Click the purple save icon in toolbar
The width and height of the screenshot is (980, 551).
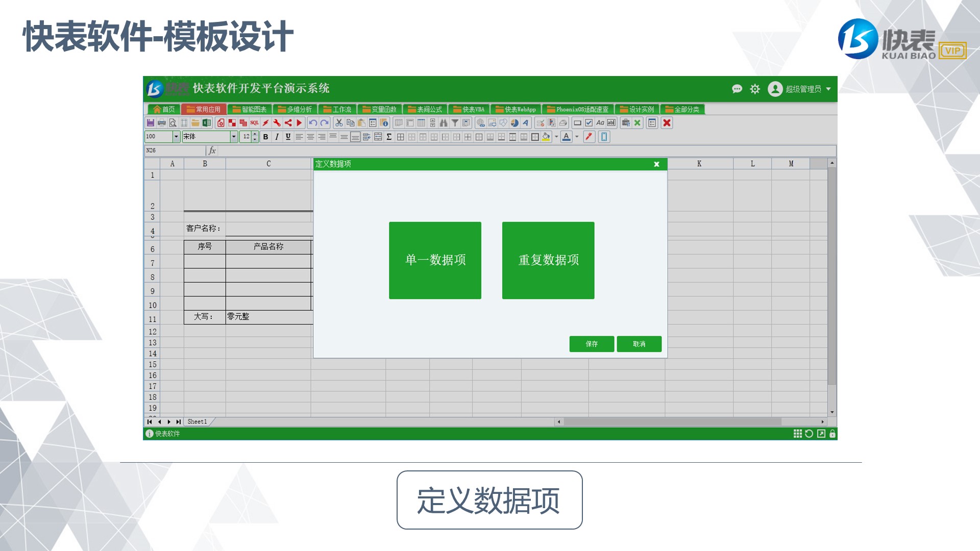(x=151, y=123)
